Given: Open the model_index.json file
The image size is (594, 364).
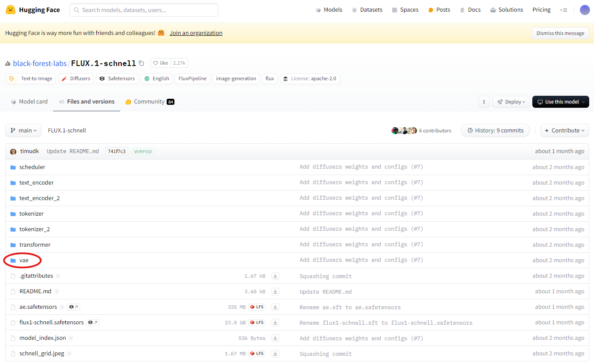Looking at the screenshot, I should (43, 338).
